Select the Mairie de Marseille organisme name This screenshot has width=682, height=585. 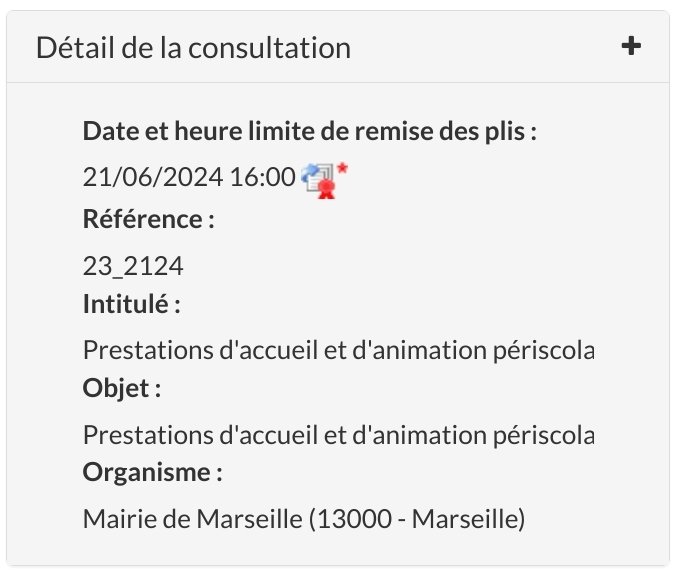(x=192, y=518)
